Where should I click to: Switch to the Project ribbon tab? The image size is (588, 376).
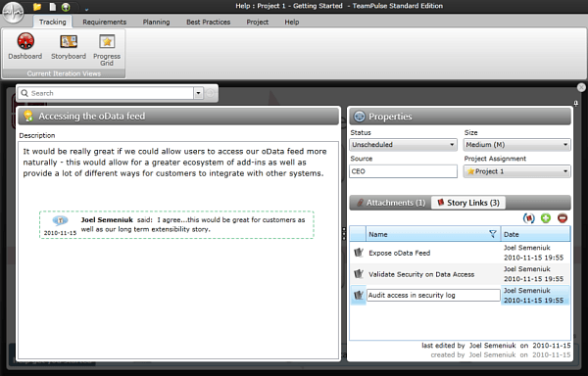tap(257, 22)
